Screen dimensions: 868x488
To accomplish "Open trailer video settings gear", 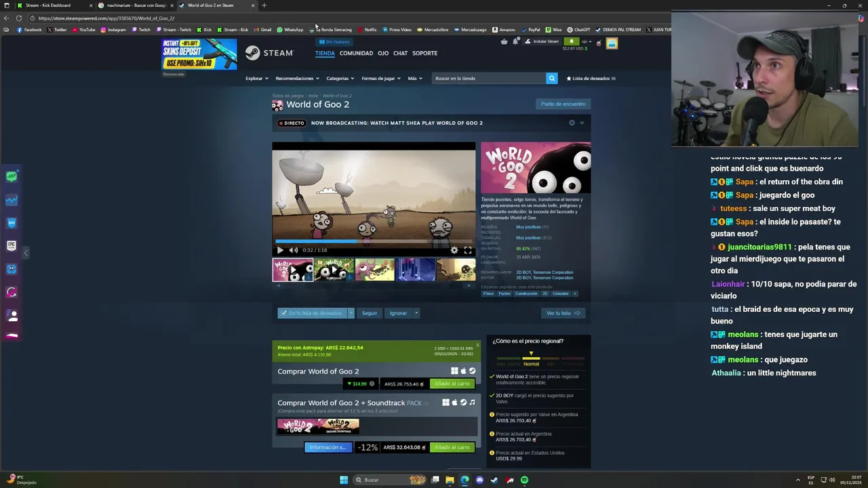I will tap(454, 250).
